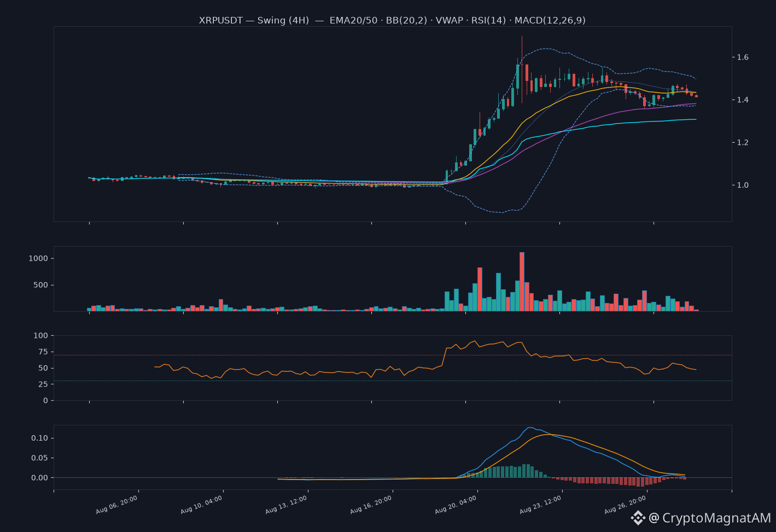Click the 1.0 price axis label
Screen dimensions: 776x532
tap(743, 185)
